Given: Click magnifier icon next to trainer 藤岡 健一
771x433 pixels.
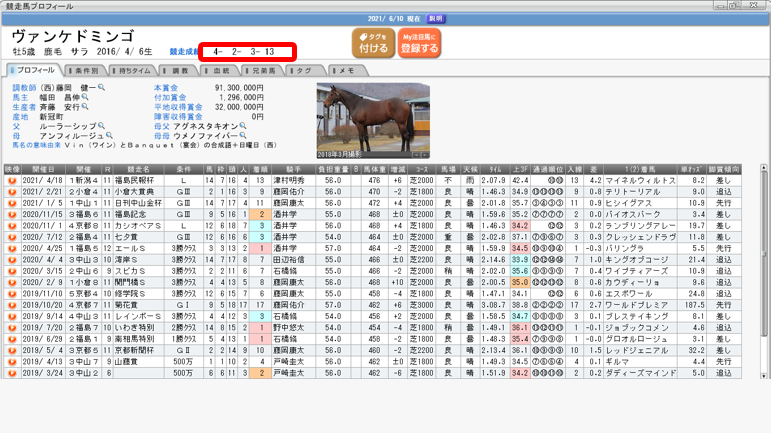Looking at the screenshot, I should 103,88.
